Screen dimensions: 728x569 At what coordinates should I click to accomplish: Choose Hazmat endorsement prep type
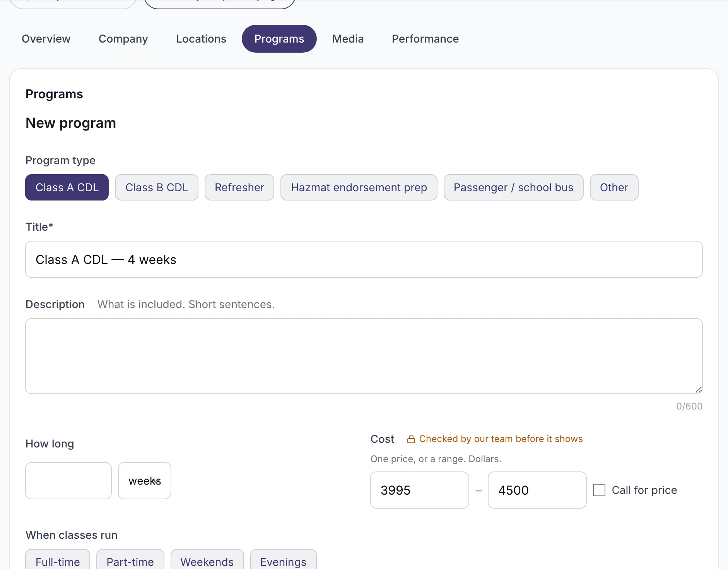point(359,187)
